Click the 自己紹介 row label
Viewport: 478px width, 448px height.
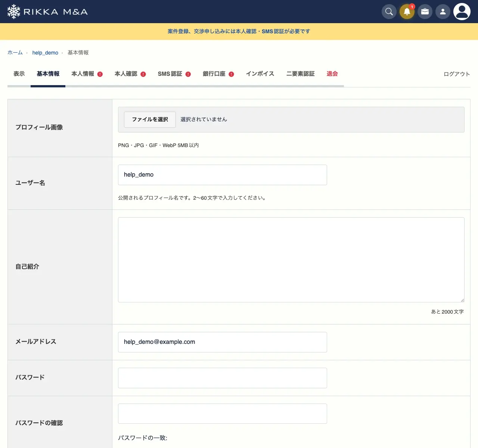[27, 267]
